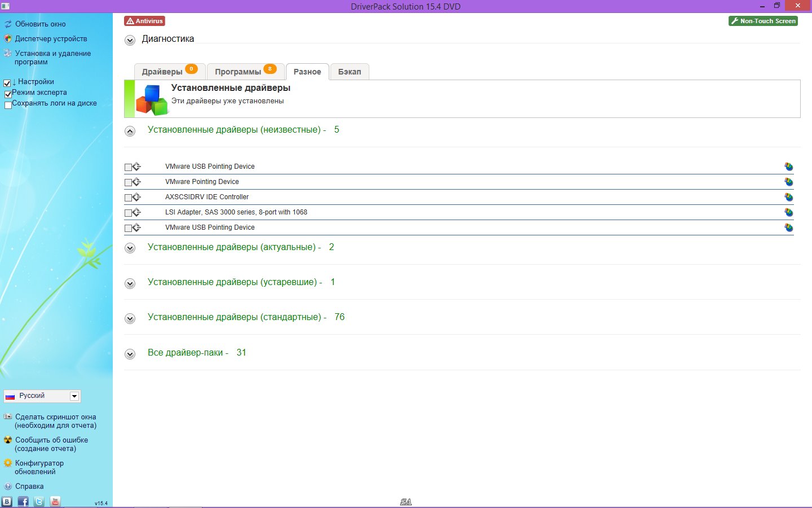Expand the Все драйвер-паки section
Screen dimensions: 812x508
(130, 354)
